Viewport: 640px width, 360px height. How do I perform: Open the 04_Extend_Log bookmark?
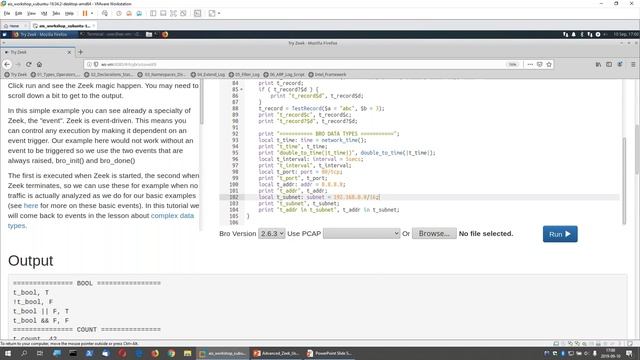tap(208, 75)
